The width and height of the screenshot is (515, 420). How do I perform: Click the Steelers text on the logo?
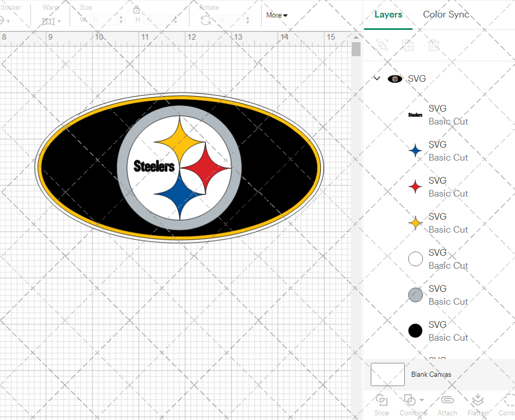click(x=154, y=166)
